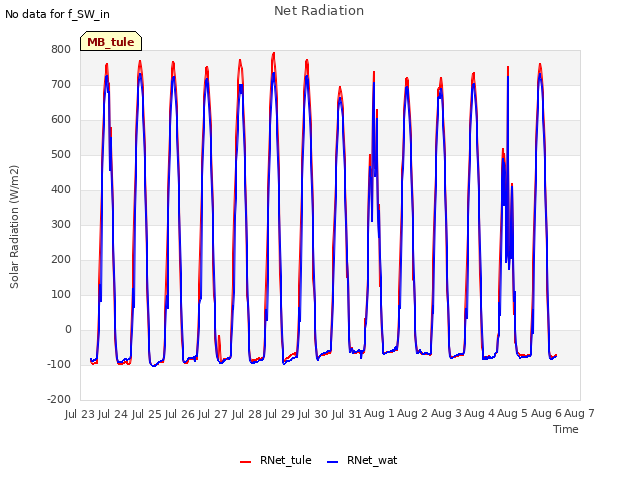640x480 pixels.
Task: Click the Jul 26 x-axis date label
Action: click(x=180, y=414)
